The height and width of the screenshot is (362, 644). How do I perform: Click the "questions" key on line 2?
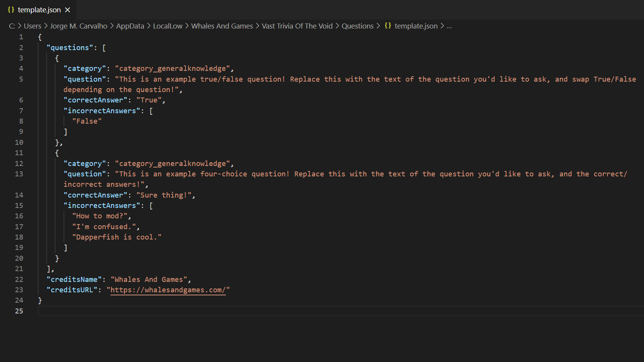pos(70,48)
